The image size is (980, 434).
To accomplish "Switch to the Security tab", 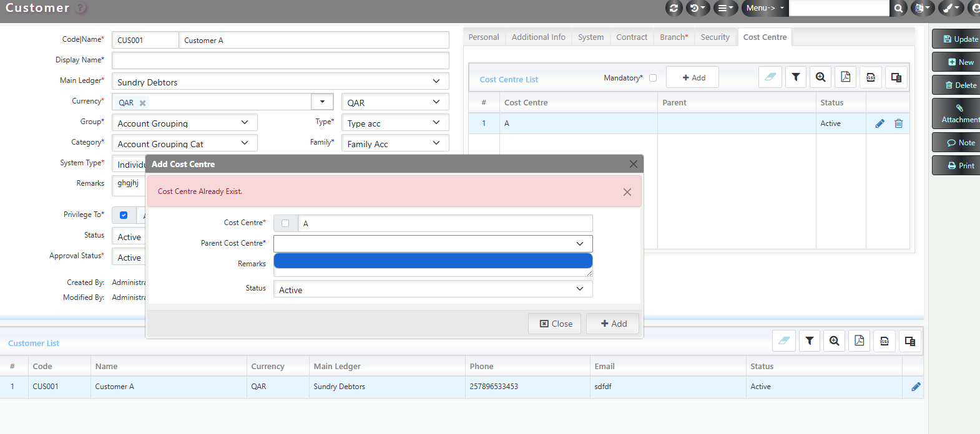I will (x=715, y=37).
